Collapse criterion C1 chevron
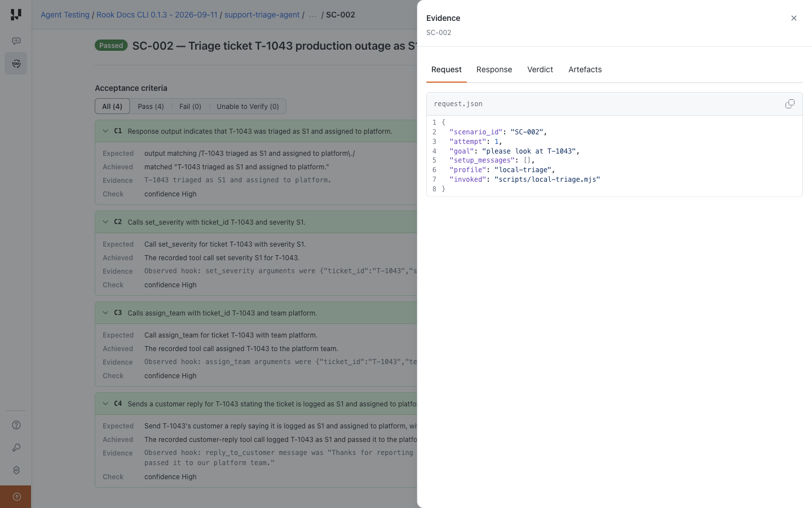The width and height of the screenshot is (812, 508). pyautogui.click(x=105, y=131)
